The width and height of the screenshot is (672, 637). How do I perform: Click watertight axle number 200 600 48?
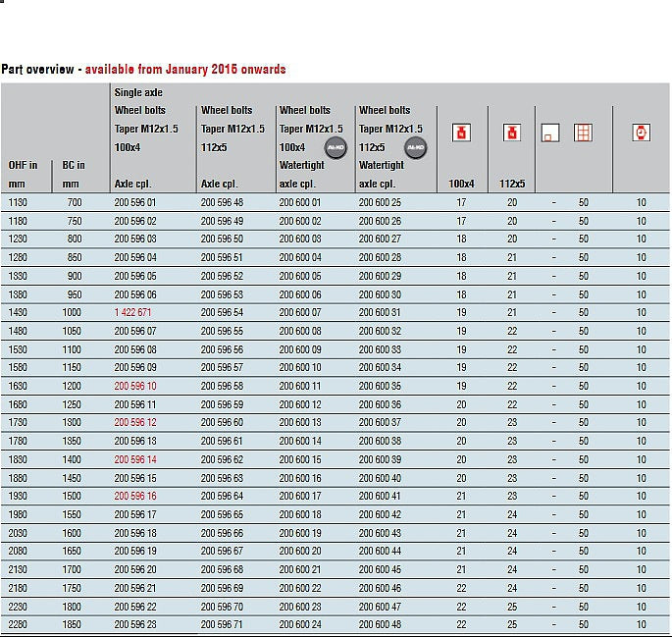pyautogui.click(x=380, y=625)
